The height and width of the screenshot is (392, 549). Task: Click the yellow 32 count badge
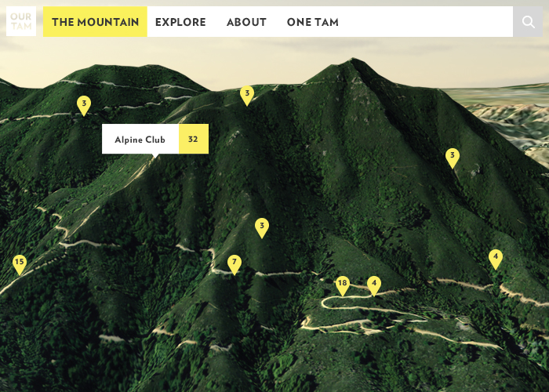pyautogui.click(x=193, y=140)
